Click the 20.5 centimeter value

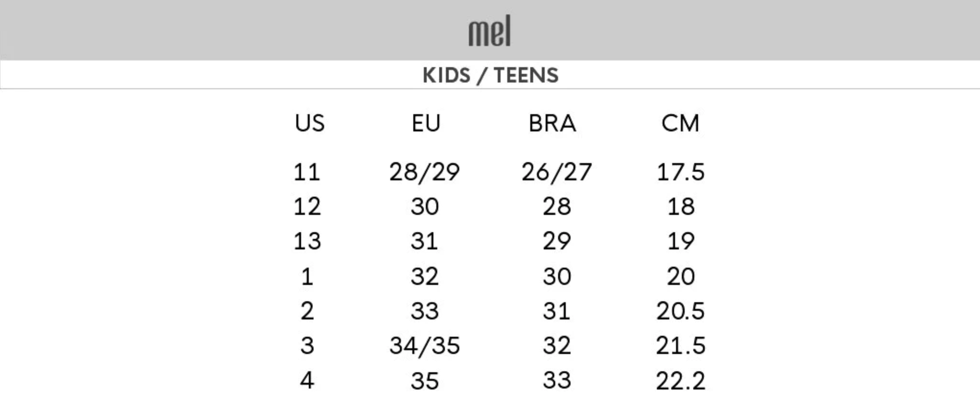tap(680, 311)
